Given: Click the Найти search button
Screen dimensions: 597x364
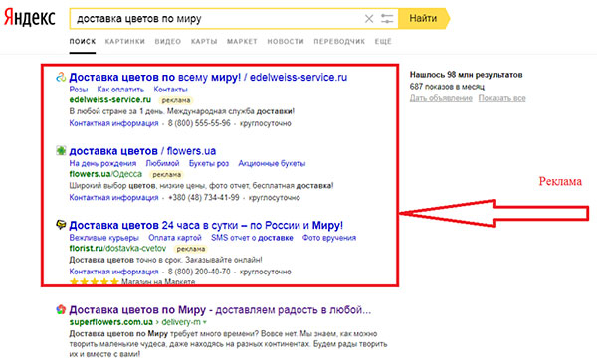Looking at the screenshot, I should point(424,18).
